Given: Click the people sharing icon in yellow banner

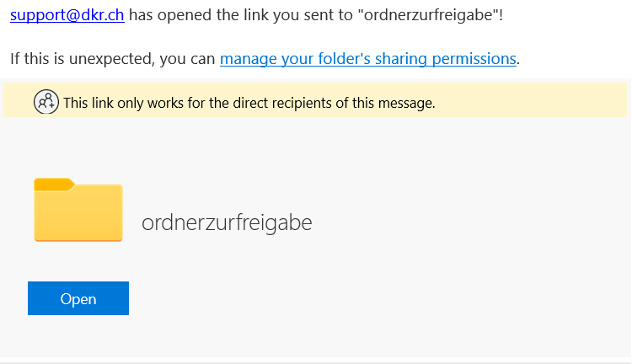Looking at the screenshot, I should (46, 103).
